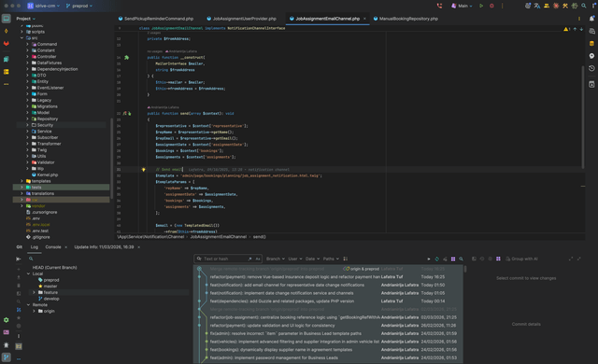This screenshot has height=364, width=598.
Task: Click the lightbulb quick-fix icon at line 31
Action: point(143,170)
